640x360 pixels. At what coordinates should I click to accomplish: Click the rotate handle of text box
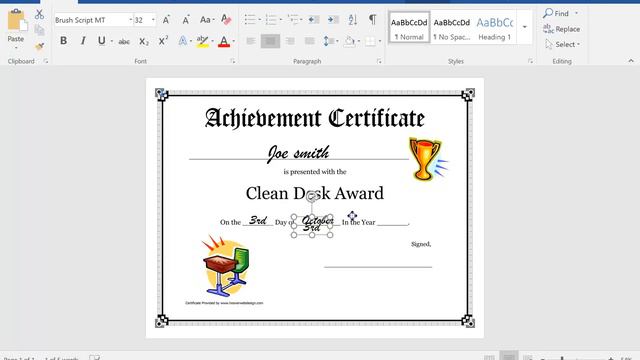(312, 197)
